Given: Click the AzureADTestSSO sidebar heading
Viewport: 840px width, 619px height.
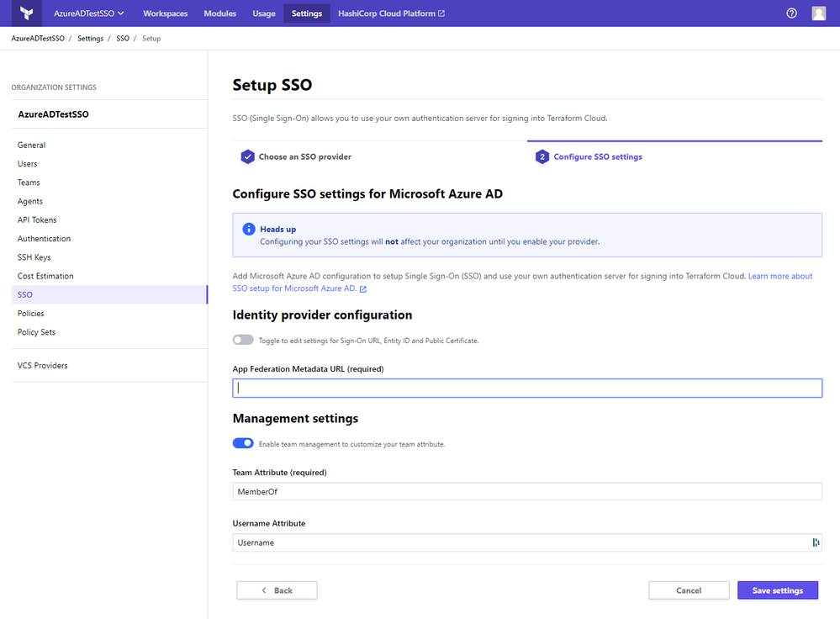Looking at the screenshot, I should (54, 114).
